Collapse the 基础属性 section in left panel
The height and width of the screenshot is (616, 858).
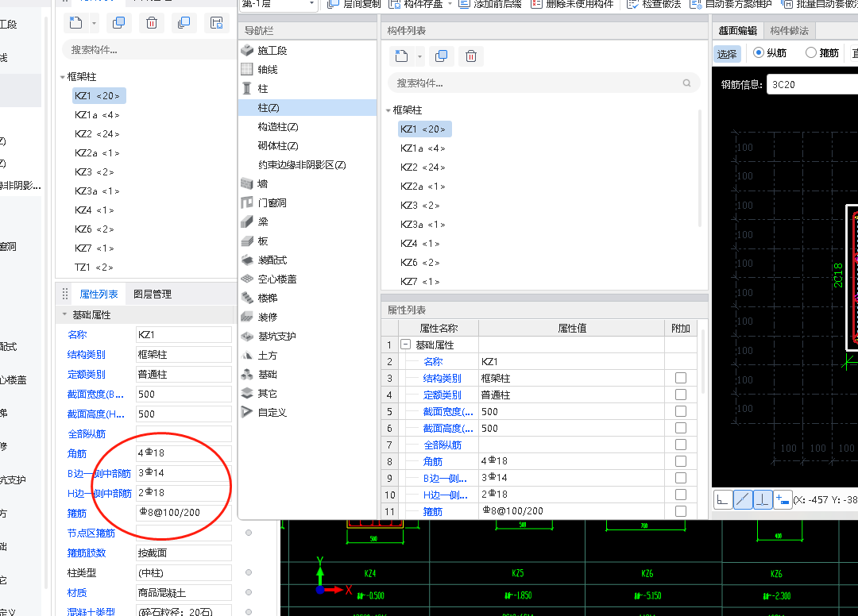click(64, 315)
